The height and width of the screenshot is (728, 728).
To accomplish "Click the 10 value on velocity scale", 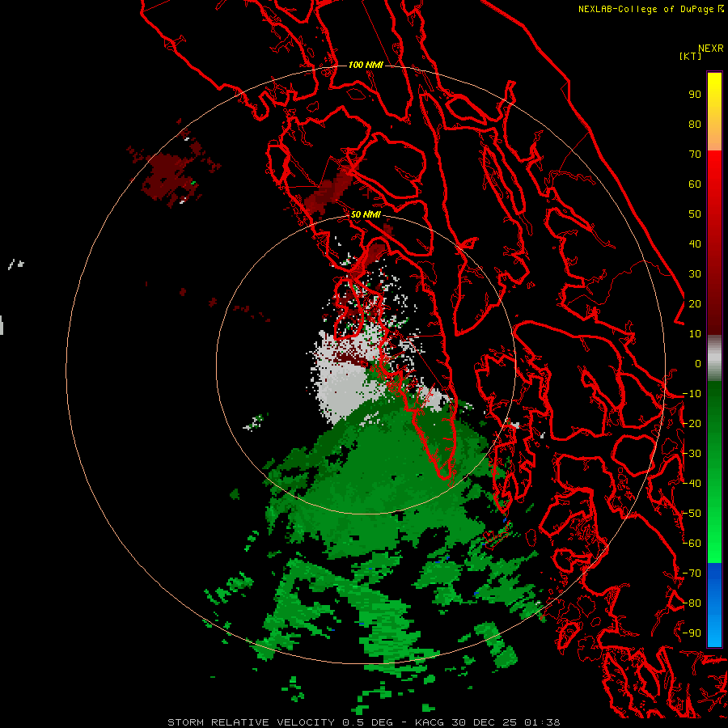I will pyautogui.click(x=695, y=334).
